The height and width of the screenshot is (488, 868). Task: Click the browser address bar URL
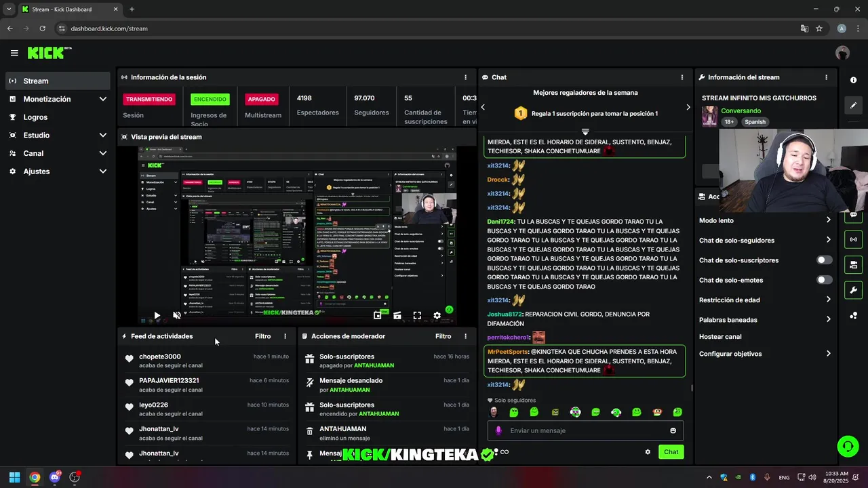[x=109, y=28]
